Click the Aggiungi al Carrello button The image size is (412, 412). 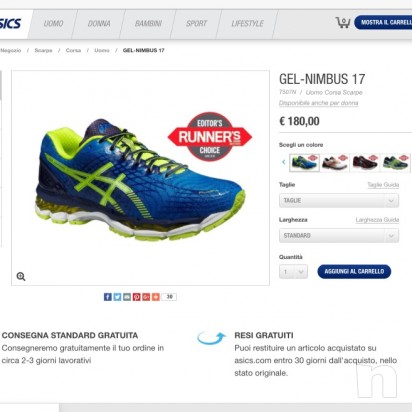pyautogui.click(x=354, y=272)
